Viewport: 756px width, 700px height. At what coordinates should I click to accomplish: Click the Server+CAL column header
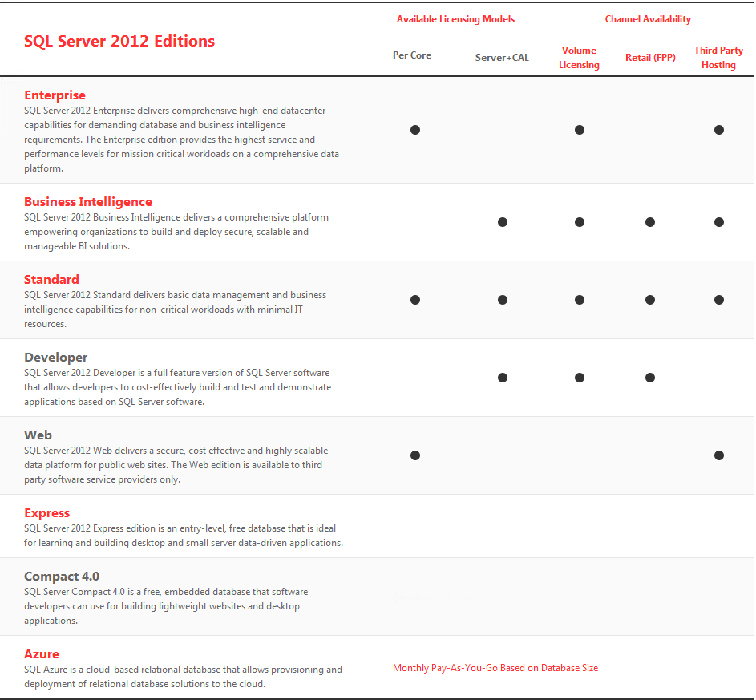tap(502, 58)
